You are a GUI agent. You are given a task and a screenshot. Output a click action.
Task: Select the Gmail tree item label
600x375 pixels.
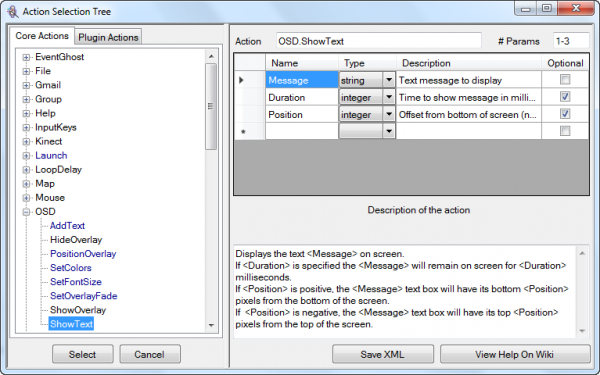(x=48, y=85)
